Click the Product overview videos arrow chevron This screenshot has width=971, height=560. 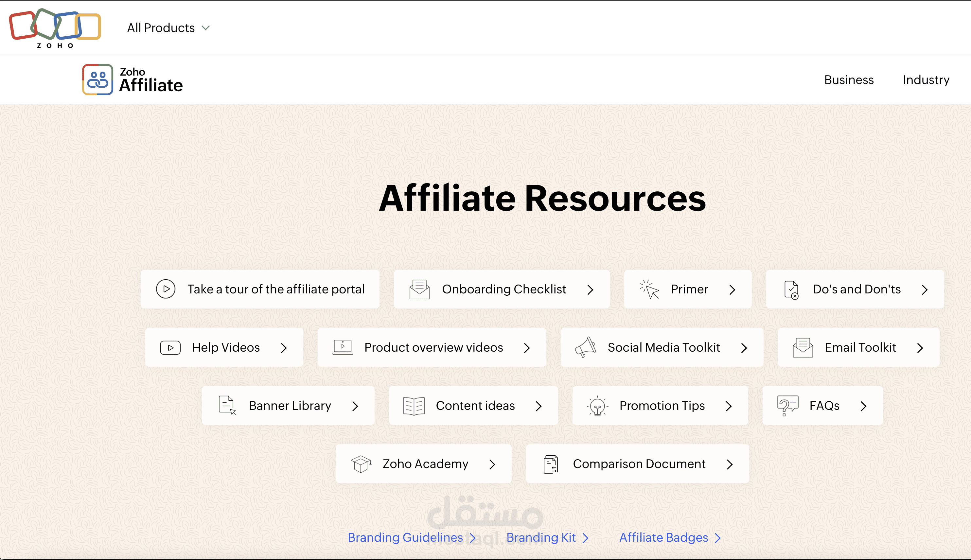click(527, 348)
